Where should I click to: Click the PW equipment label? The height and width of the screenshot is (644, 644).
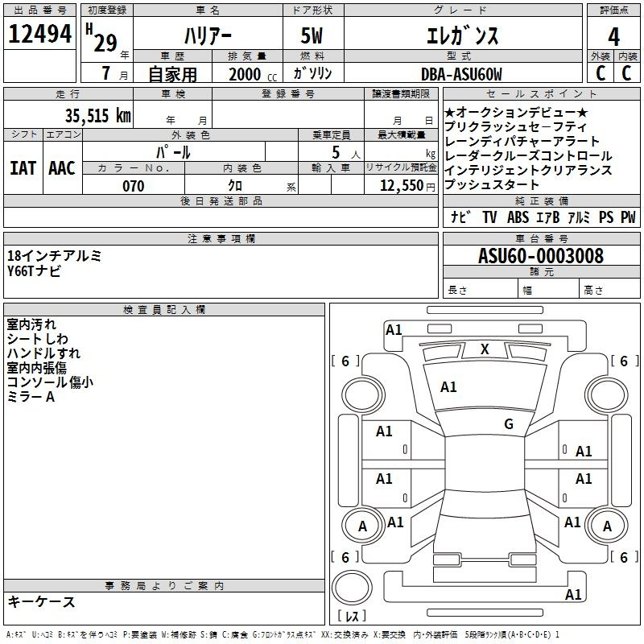coord(627,217)
